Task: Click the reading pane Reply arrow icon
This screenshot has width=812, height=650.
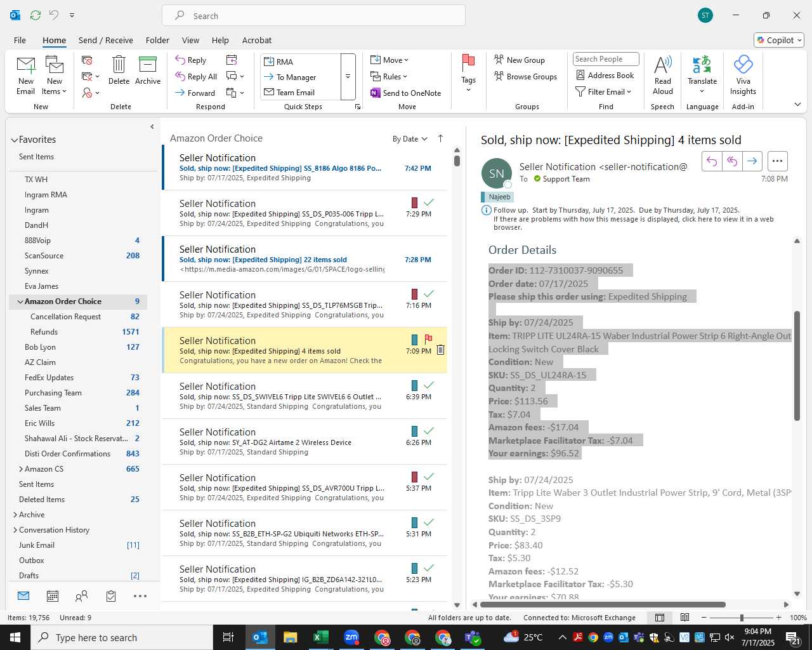Action: (712, 161)
